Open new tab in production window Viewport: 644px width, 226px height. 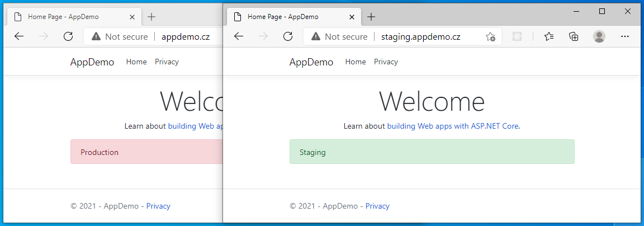click(151, 17)
